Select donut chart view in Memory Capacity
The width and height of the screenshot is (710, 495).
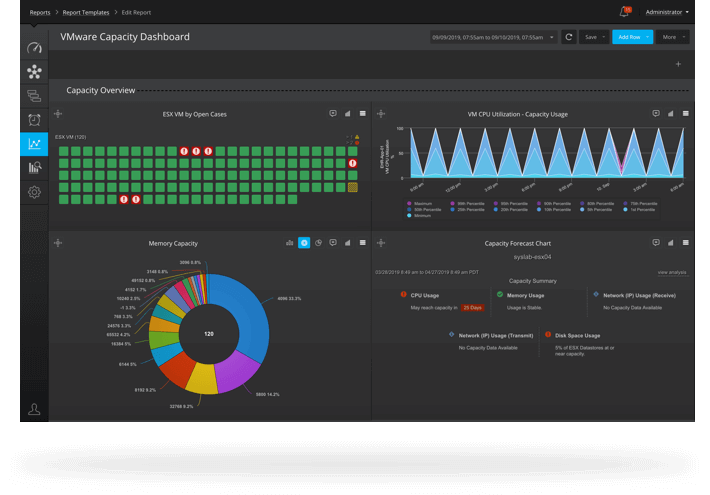point(304,243)
